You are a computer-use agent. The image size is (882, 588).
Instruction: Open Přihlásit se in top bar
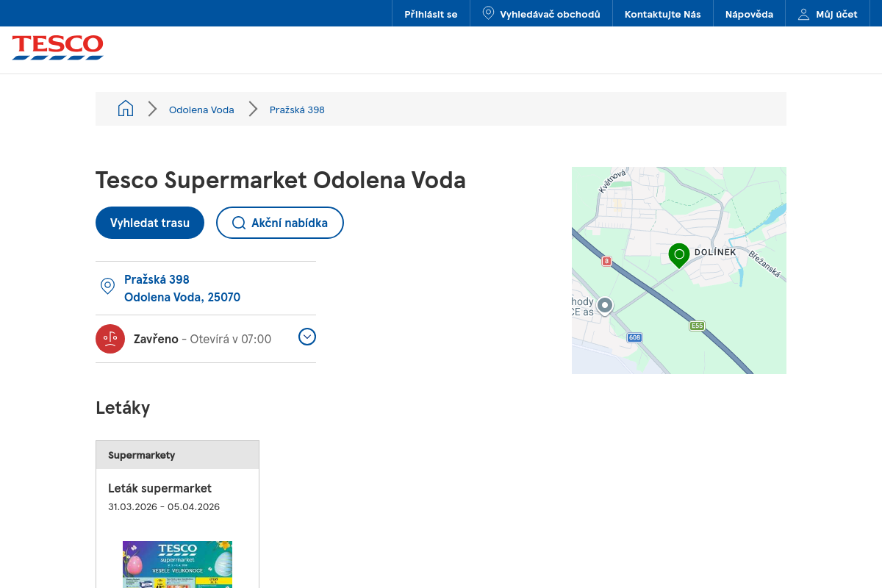(x=431, y=14)
